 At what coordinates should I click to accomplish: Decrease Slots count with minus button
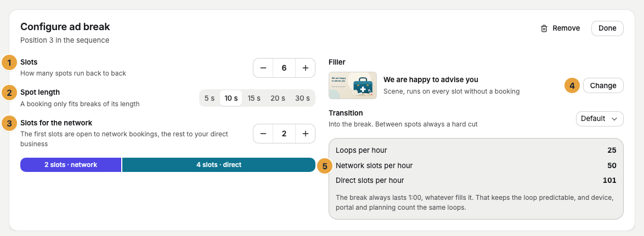pos(264,68)
